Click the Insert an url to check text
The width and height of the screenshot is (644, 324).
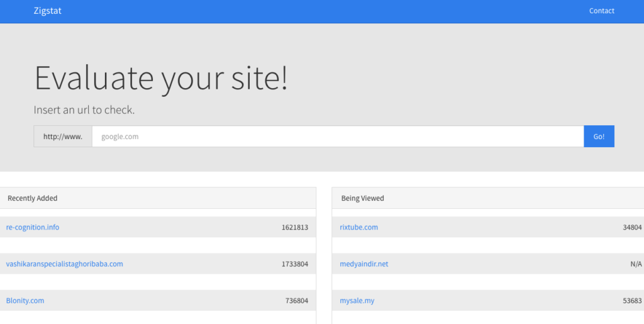(84, 110)
